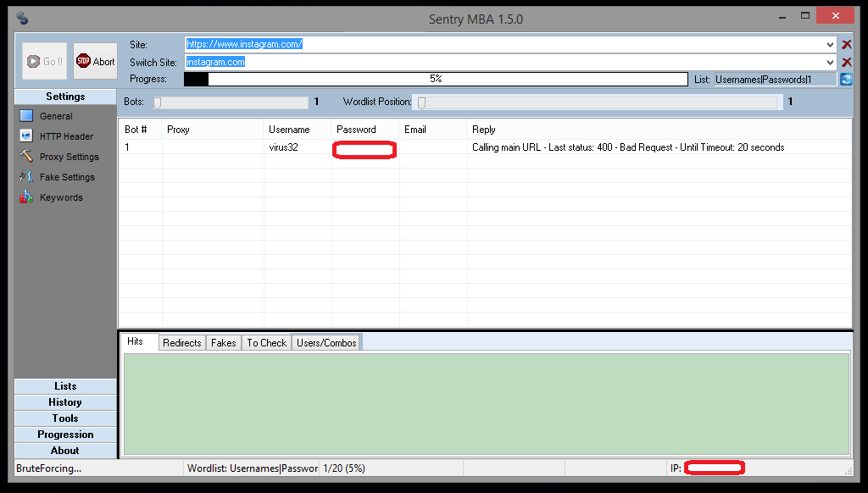Switch to the Redirects tab

[182, 343]
